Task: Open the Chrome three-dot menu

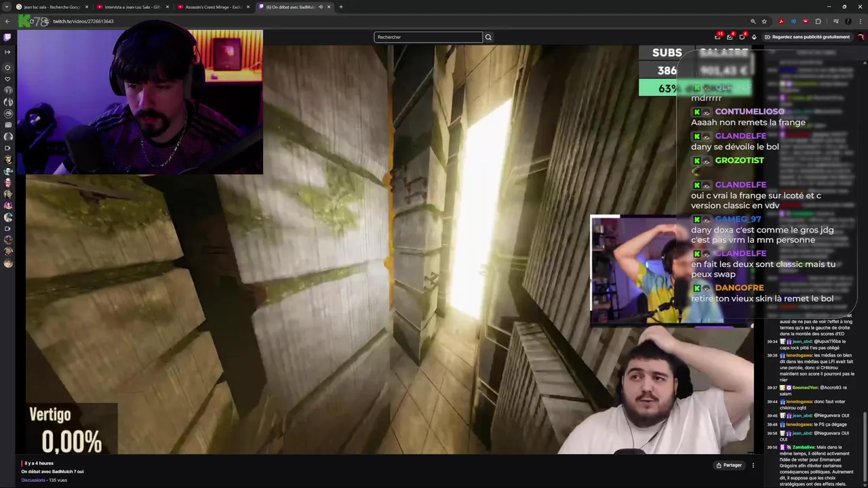Action: (860, 21)
